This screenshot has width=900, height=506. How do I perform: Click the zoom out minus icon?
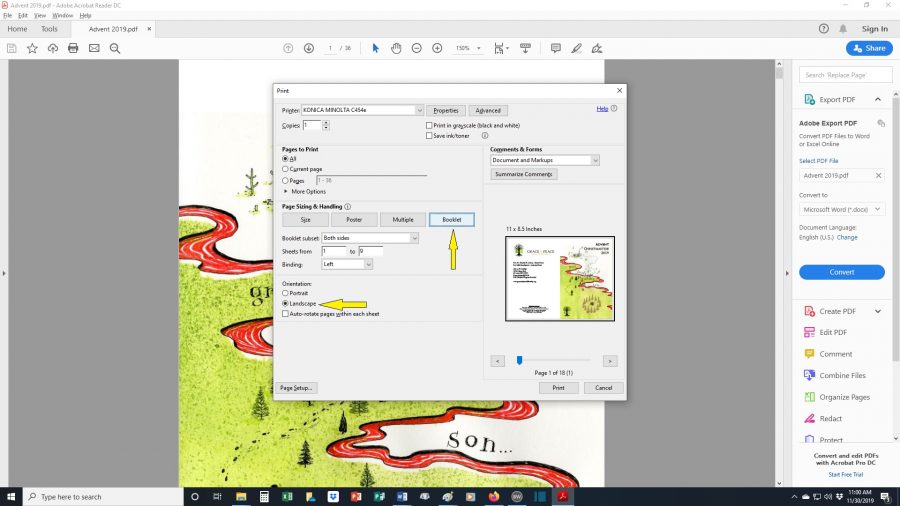pos(417,48)
